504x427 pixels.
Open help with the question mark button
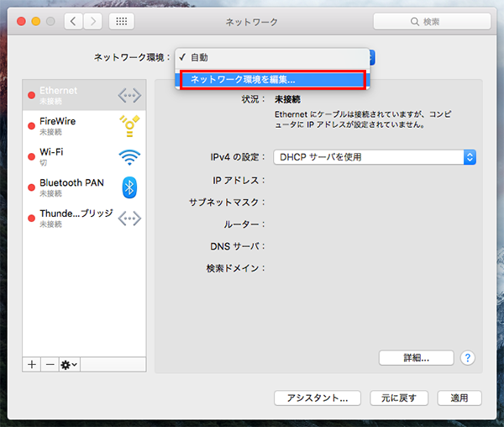pyautogui.click(x=468, y=358)
